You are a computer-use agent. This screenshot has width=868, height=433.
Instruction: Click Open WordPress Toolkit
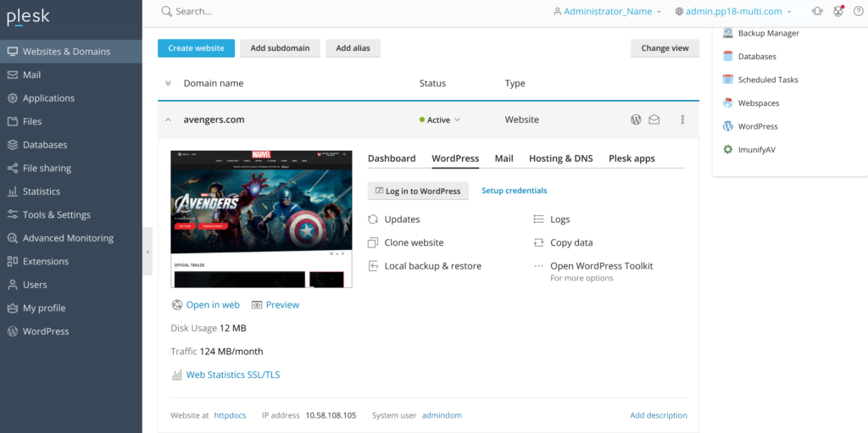(602, 266)
